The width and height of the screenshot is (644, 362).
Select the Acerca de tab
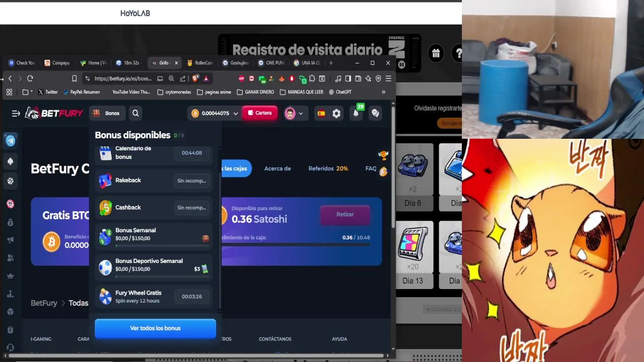[277, 168]
